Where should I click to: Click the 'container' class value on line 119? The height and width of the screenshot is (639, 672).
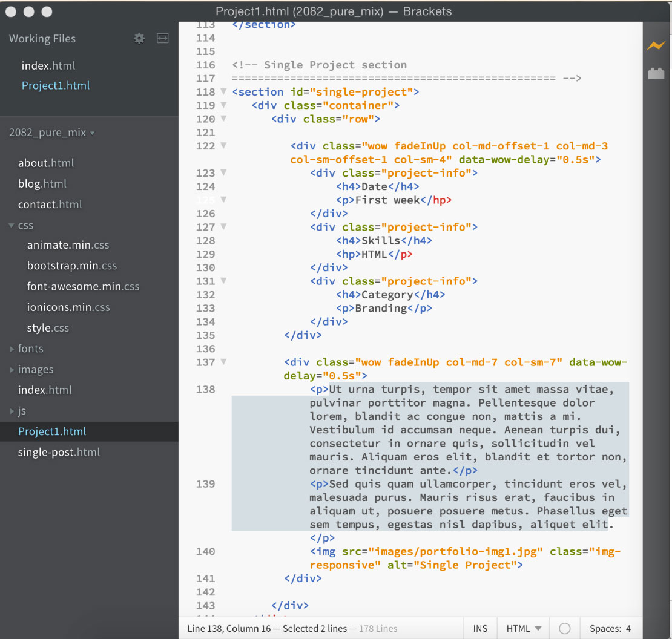[x=358, y=105]
